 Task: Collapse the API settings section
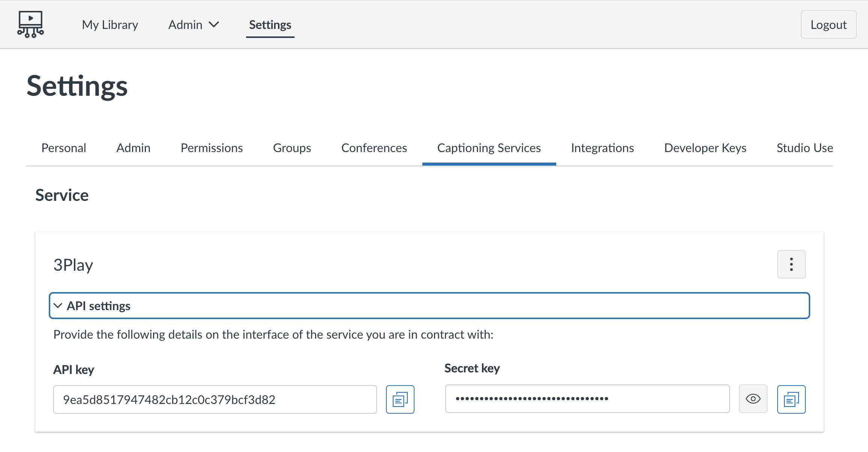click(x=429, y=306)
